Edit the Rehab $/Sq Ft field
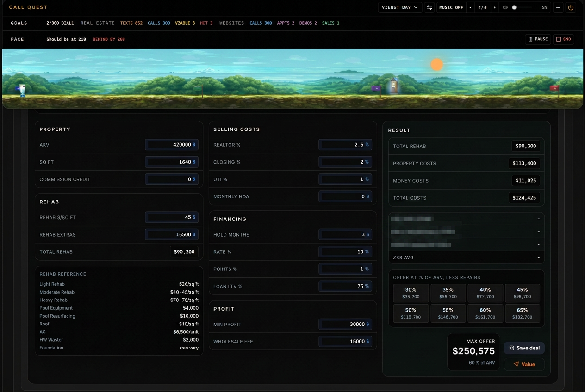 (172, 217)
